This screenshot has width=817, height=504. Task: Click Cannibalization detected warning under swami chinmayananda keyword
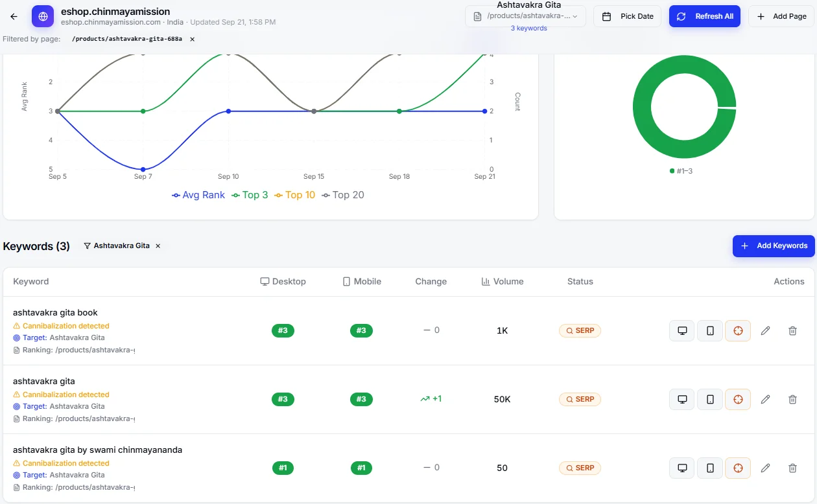coord(61,463)
